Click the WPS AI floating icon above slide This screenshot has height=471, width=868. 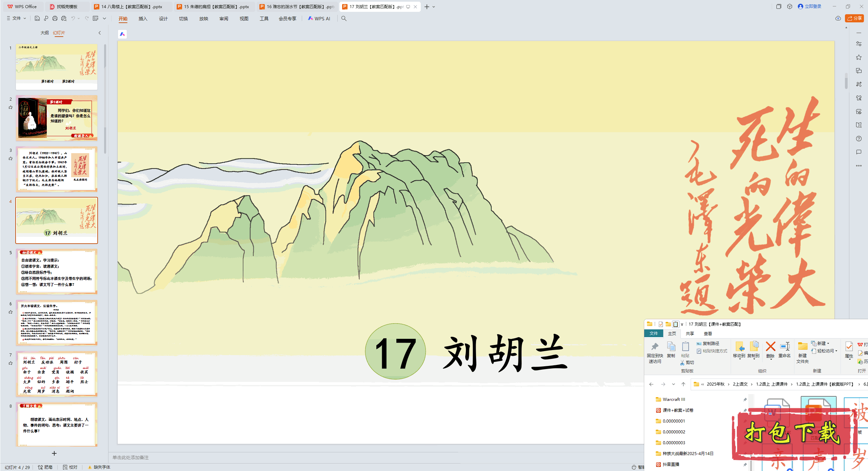click(x=122, y=34)
